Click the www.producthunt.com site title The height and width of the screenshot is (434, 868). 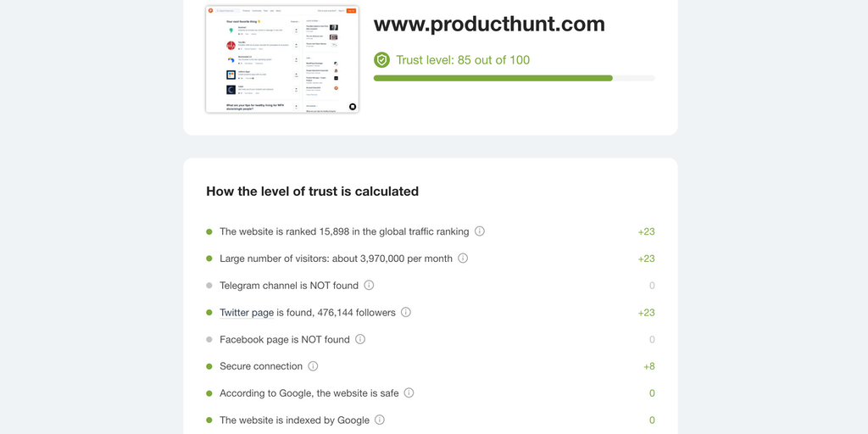pos(489,24)
